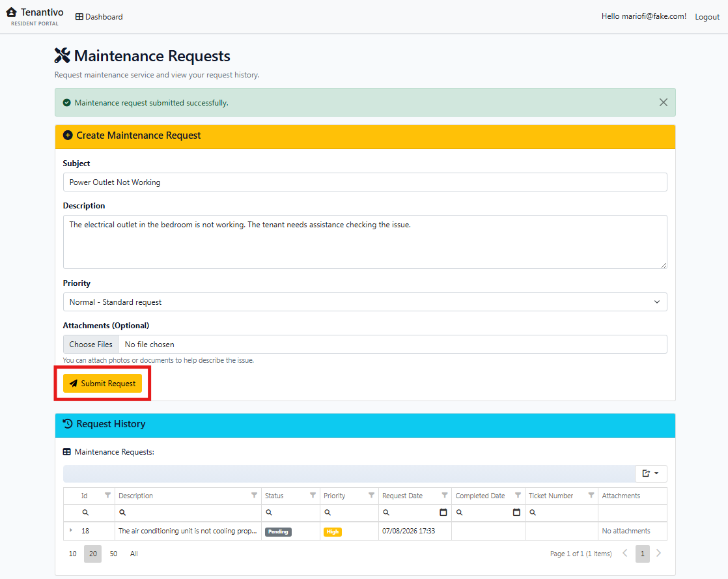Click the Logout link
This screenshot has height=579, width=728.
[707, 17]
